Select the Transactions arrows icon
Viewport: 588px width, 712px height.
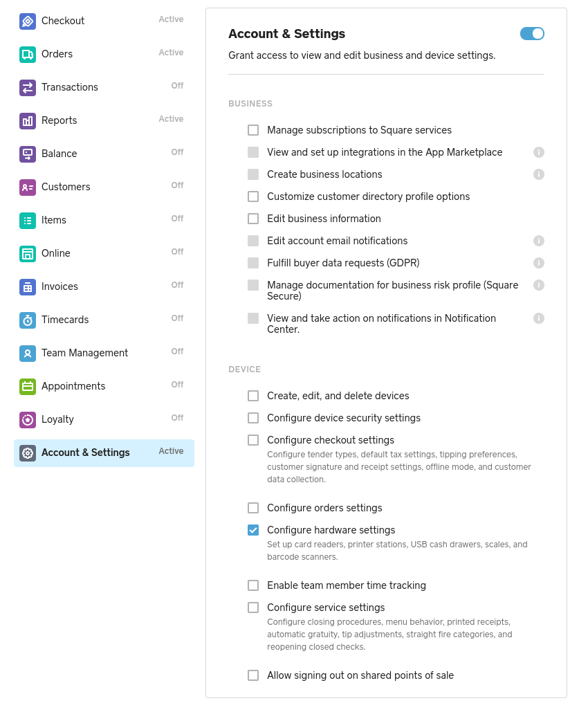(x=28, y=87)
